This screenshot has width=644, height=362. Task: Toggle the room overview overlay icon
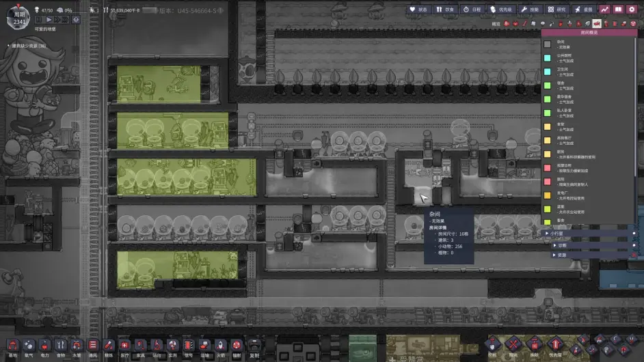597,24
